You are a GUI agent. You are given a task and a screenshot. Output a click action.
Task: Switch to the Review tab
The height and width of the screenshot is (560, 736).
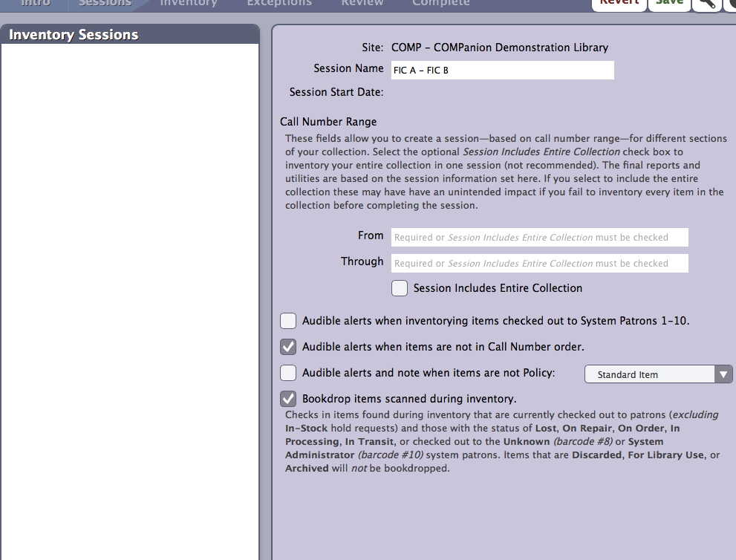362,3
